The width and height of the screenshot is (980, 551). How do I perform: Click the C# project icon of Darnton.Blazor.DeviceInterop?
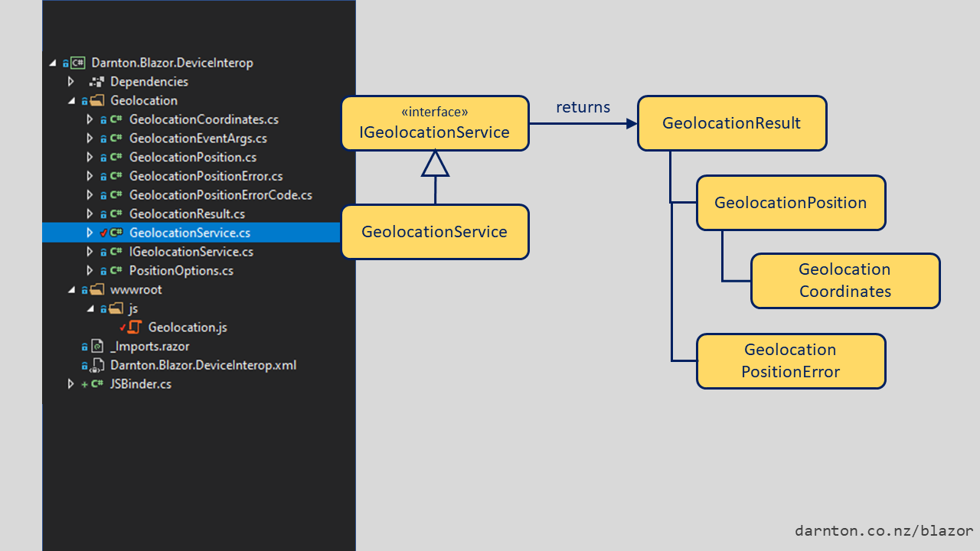tap(77, 63)
